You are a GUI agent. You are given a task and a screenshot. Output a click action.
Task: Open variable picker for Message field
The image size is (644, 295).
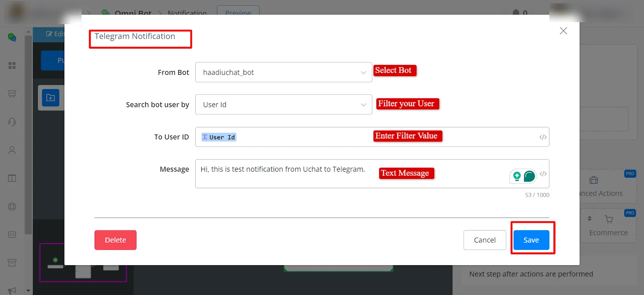tap(543, 174)
